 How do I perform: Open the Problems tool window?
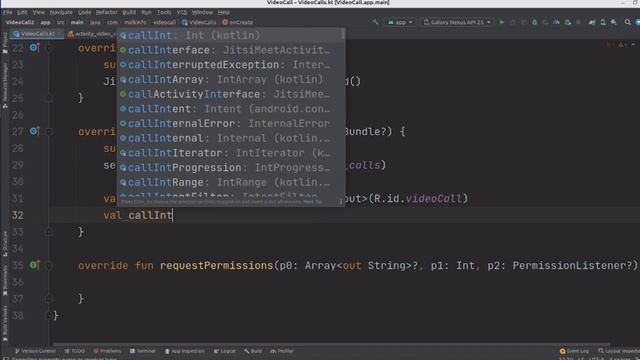[107, 351]
